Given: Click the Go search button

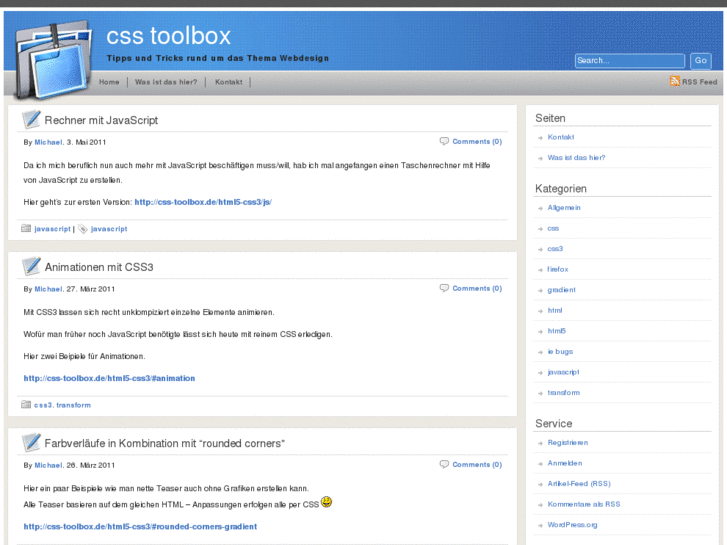Looking at the screenshot, I should (x=701, y=61).
